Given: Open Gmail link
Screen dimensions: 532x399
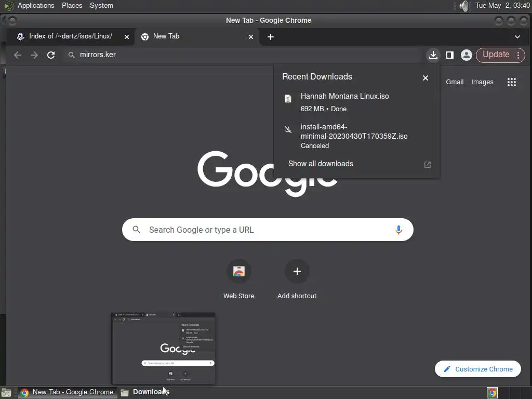Looking at the screenshot, I should [x=455, y=82].
